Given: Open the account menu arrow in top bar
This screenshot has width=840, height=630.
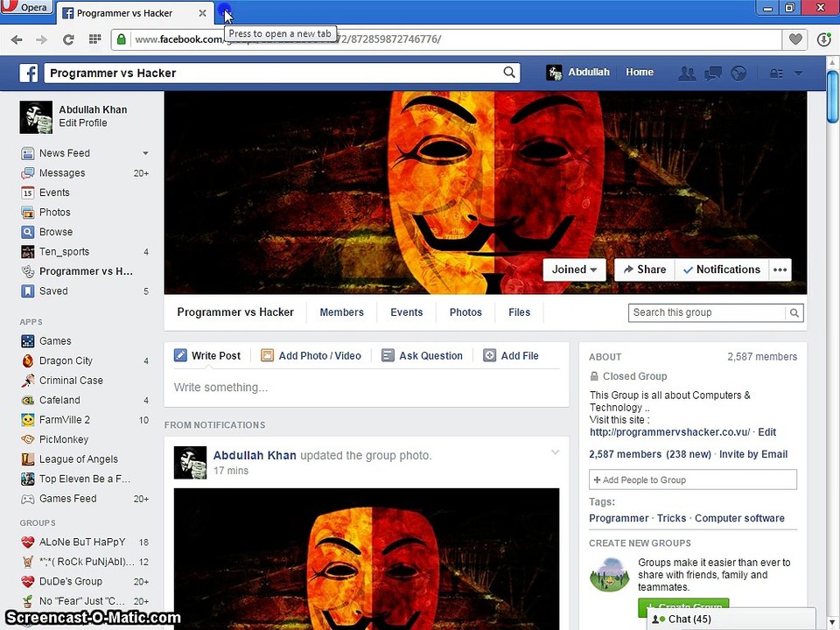Looking at the screenshot, I should (798, 73).
